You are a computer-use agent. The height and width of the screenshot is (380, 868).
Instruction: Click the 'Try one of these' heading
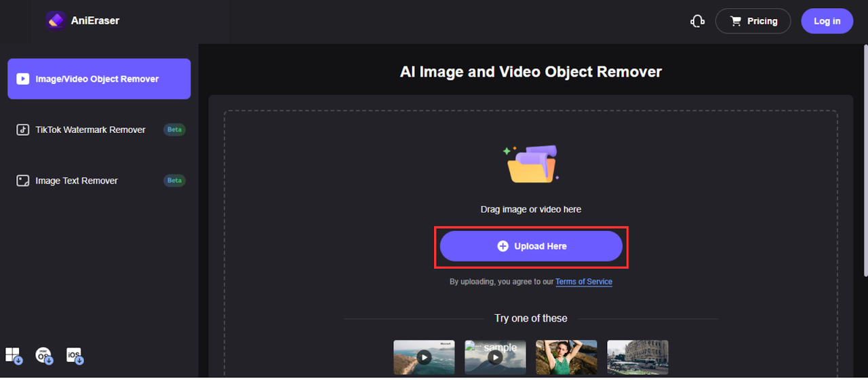tap(531, 318)
